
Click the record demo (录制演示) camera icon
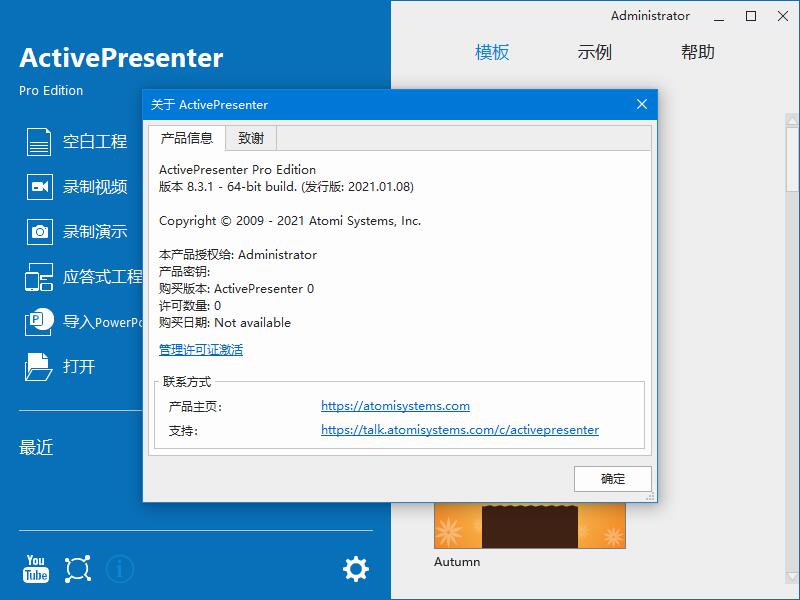[x=39, y=232]
